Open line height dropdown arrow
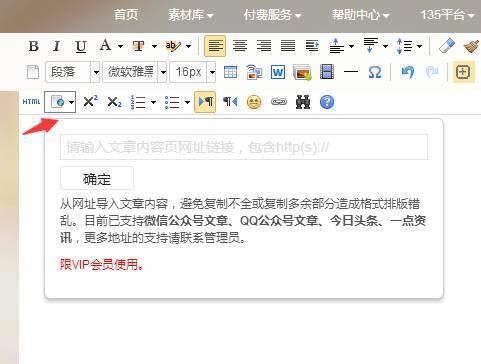 pyautogui.click(x=419, y=46)
